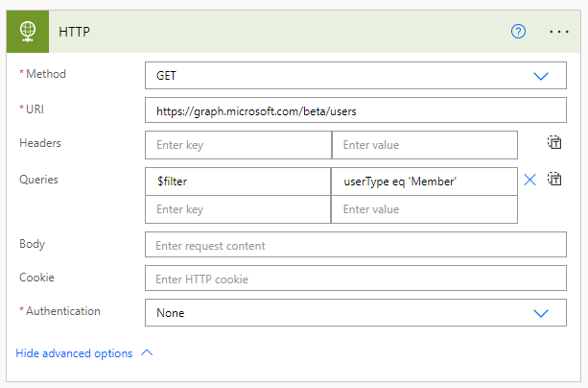Open the HTTP action ellipsis menu
Image resolution: width=588 pixels, height=388 pixels.
(x=559, y=31)
